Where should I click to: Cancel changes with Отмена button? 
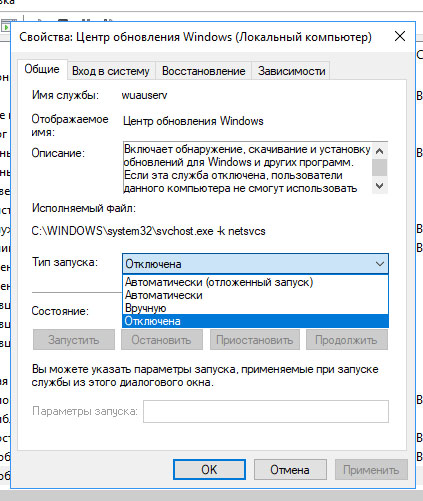pos(290,470)
